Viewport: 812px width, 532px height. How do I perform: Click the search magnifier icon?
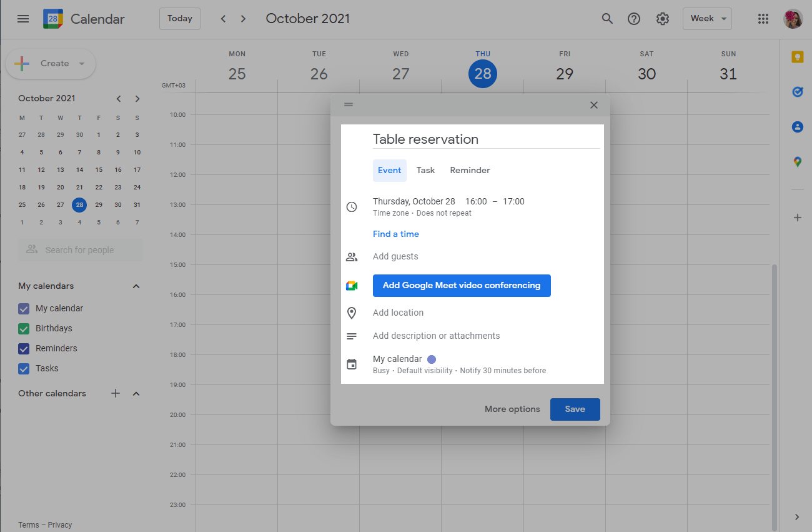[607, 19]
